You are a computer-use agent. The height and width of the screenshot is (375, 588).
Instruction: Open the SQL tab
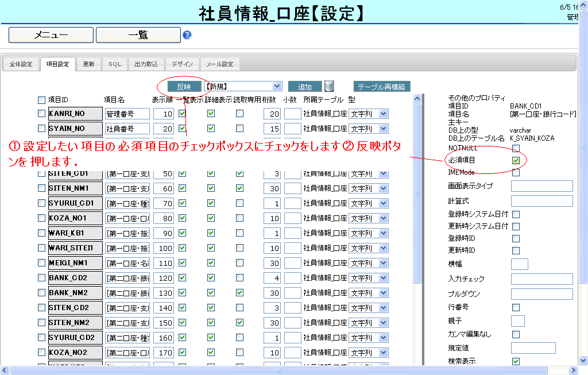pos(115,64)
